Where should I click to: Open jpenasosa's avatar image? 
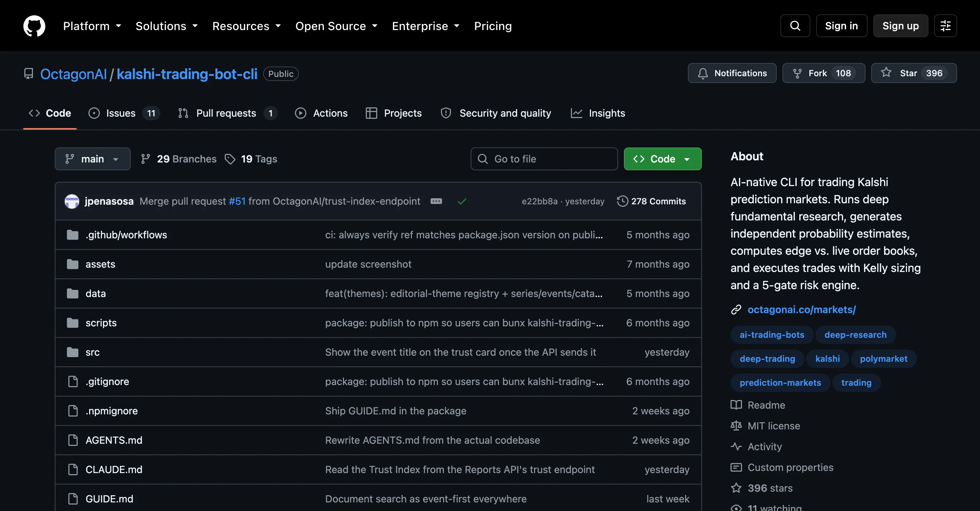(x=72, y=201)
